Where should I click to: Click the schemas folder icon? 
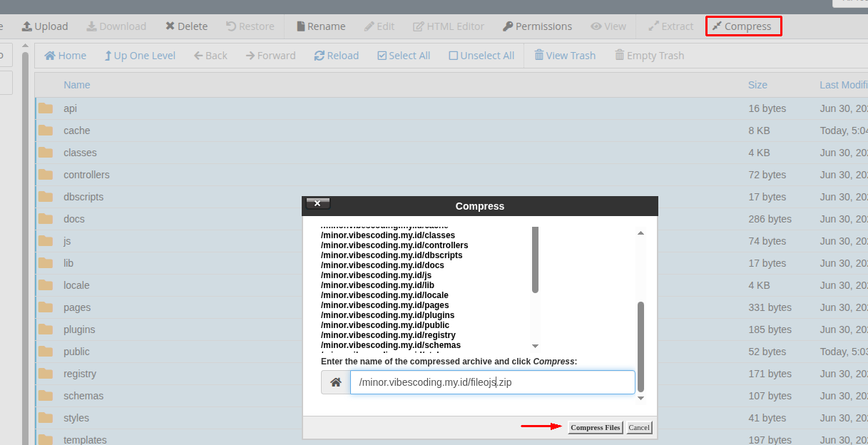click(46, 396)
